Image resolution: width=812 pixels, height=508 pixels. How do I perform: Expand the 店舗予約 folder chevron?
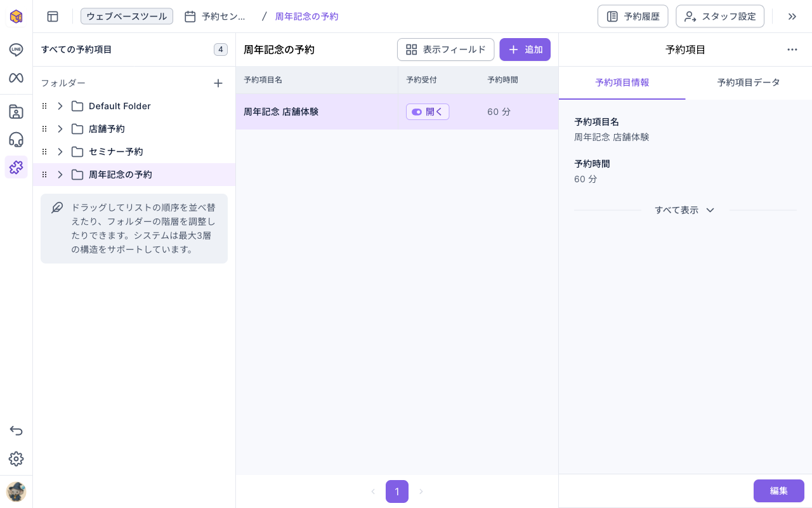coord(60,129)
